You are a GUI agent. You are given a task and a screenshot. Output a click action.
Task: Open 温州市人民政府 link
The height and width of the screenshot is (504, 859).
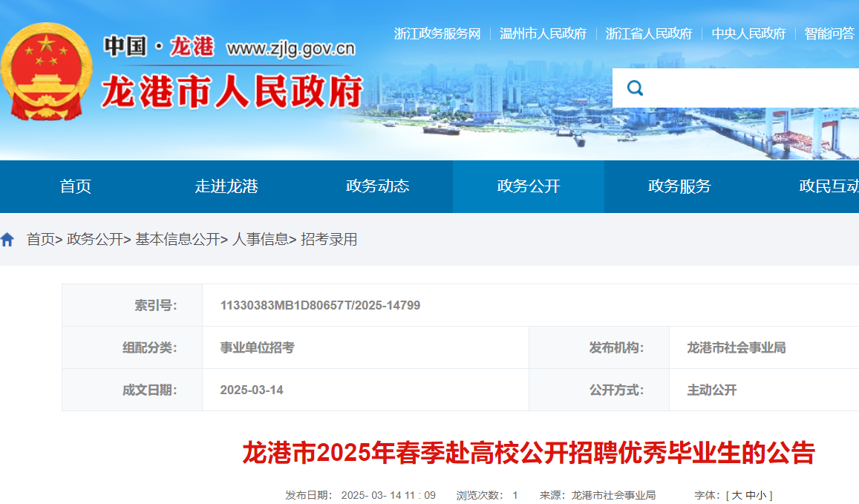coord(543,34)
